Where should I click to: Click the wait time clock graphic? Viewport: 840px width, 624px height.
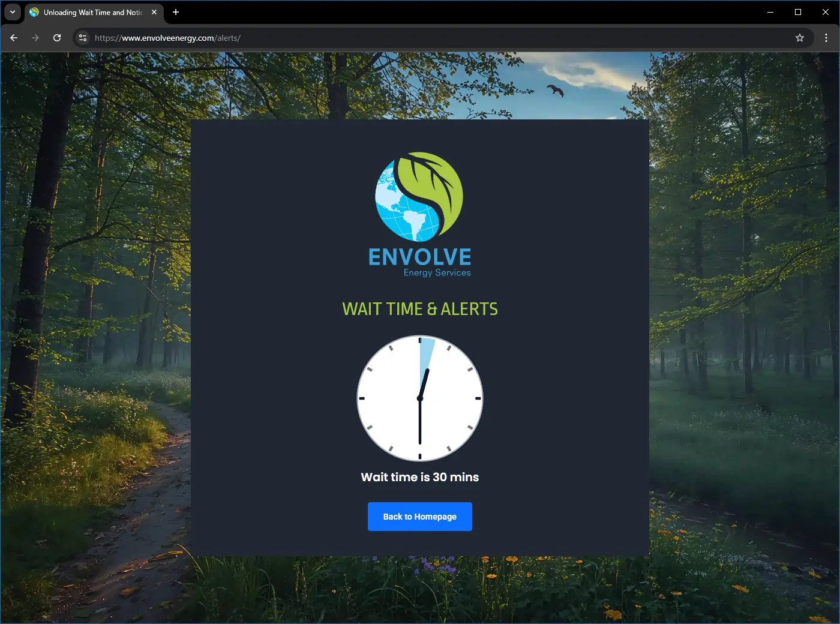[x=420, y=398]
